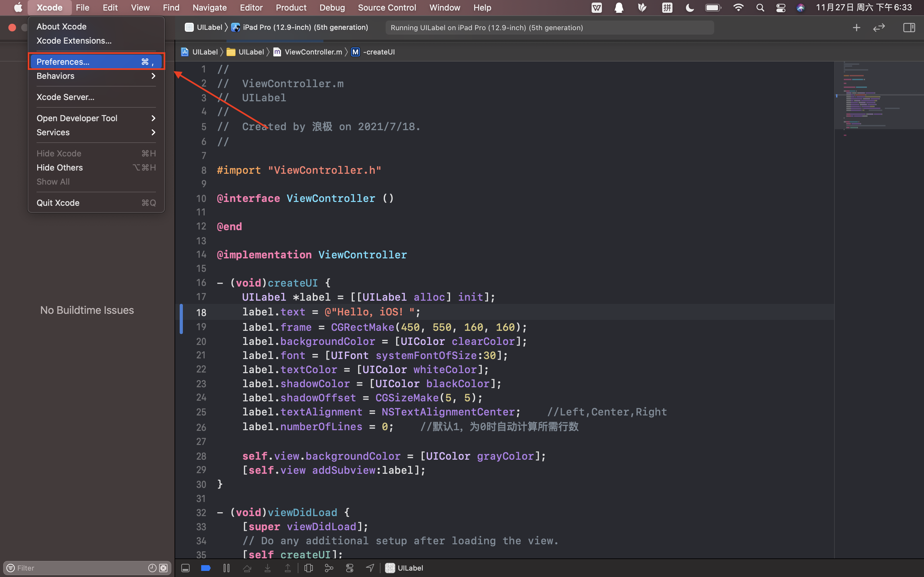Screen dimensions: 924x577
Task: Open Xcode Preferences menu item
Action: point(63,61)
